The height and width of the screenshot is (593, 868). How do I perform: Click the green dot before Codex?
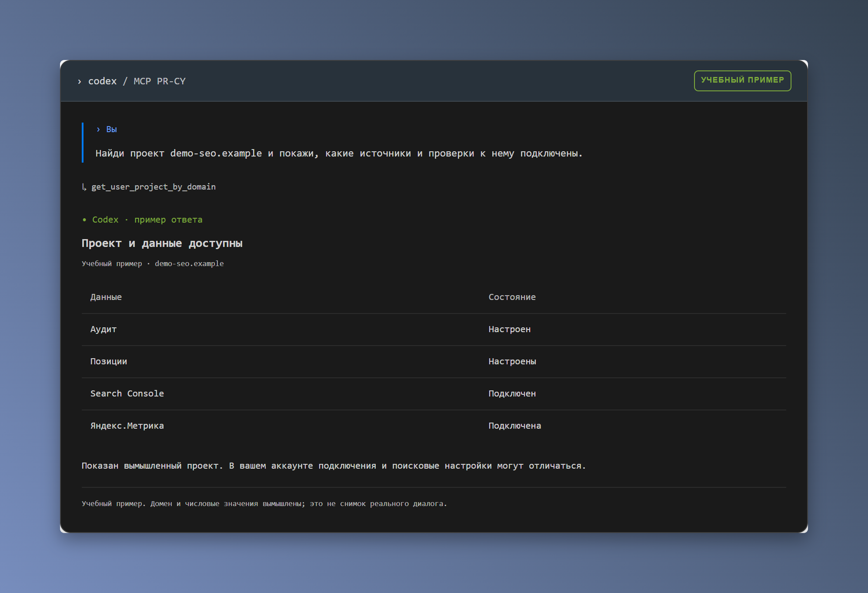[x=84, y=220]
